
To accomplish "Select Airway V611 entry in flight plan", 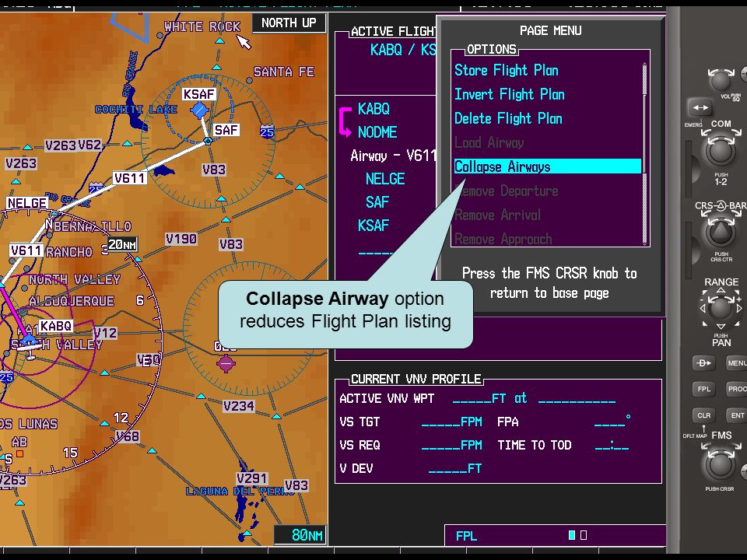I will click(393, 156).
